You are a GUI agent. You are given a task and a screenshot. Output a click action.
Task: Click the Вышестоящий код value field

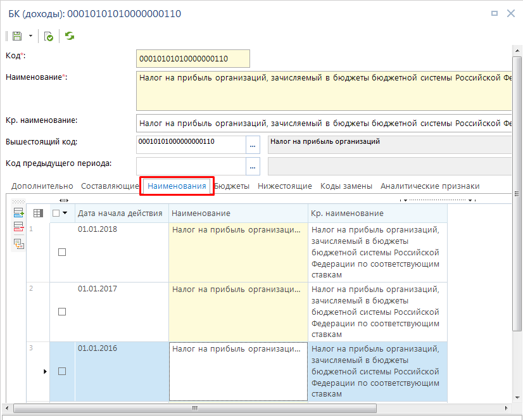coord(191,145)
